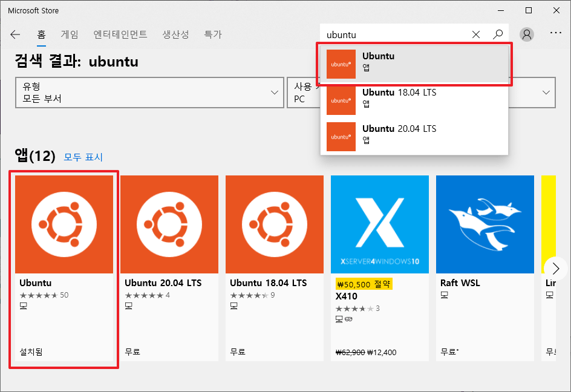The width and height of the screenshot is (571, 392).
Task: Click the Ubuntu 20.04 LTS card title
Action: [x=163, y=283]
